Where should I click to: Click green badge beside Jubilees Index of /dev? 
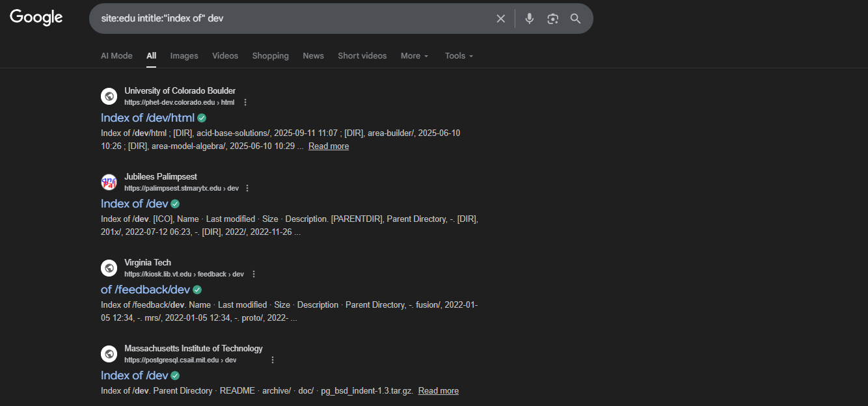pyautogui.click(x=175, y=204)
